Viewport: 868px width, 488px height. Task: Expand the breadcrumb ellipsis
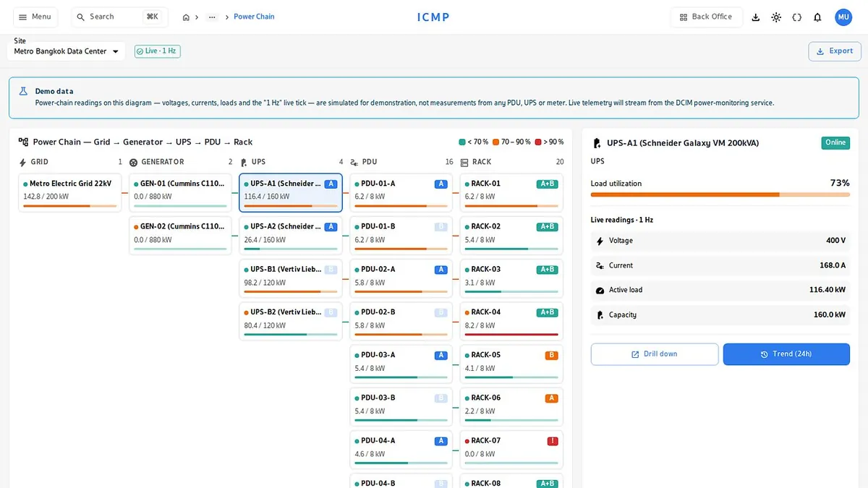pos(212,17)
